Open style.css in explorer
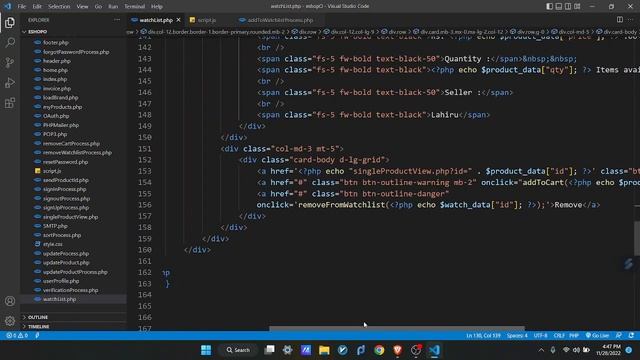 click(x=53, y=244)
